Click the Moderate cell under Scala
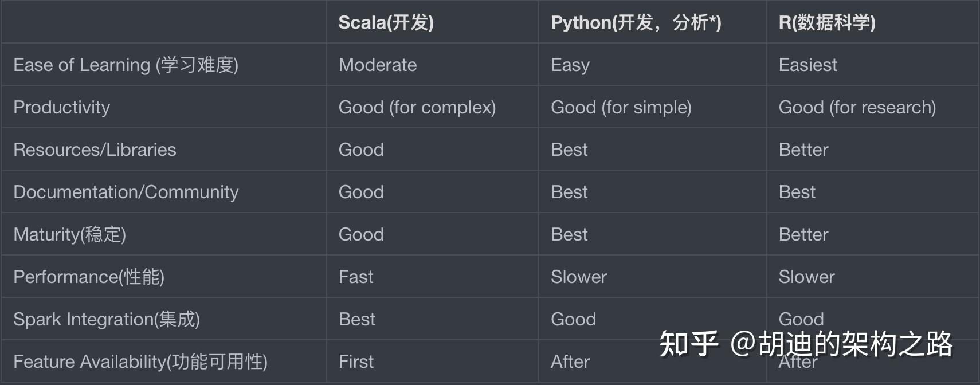 [378, 65]
